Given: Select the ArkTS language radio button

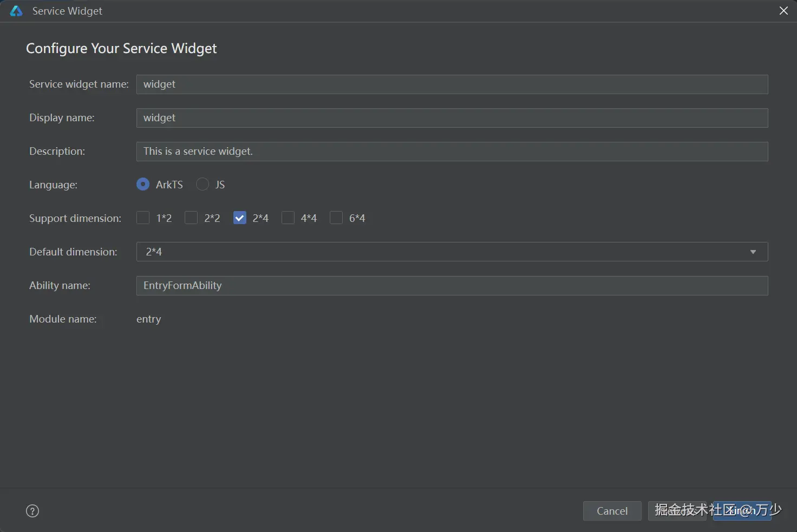Looking at the screenshot, I should 143,185.
